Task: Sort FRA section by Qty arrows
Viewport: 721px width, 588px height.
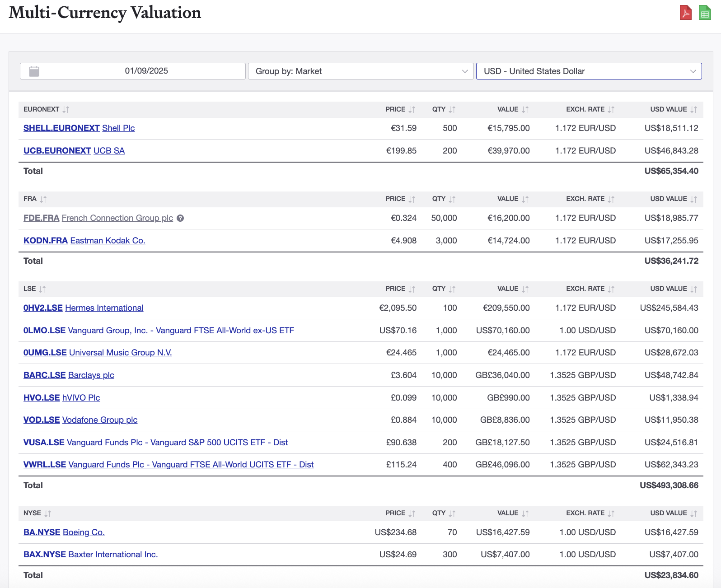Action: (x=452, y=199)
